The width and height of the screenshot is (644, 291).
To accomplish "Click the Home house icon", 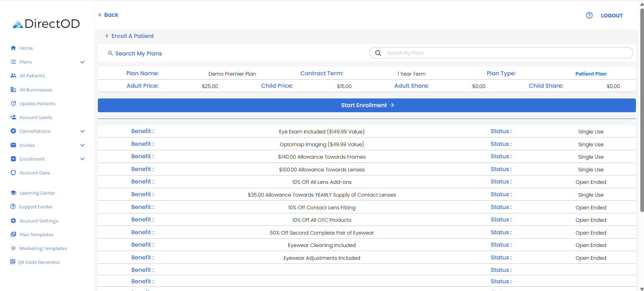I will click(x=13, y=48).
